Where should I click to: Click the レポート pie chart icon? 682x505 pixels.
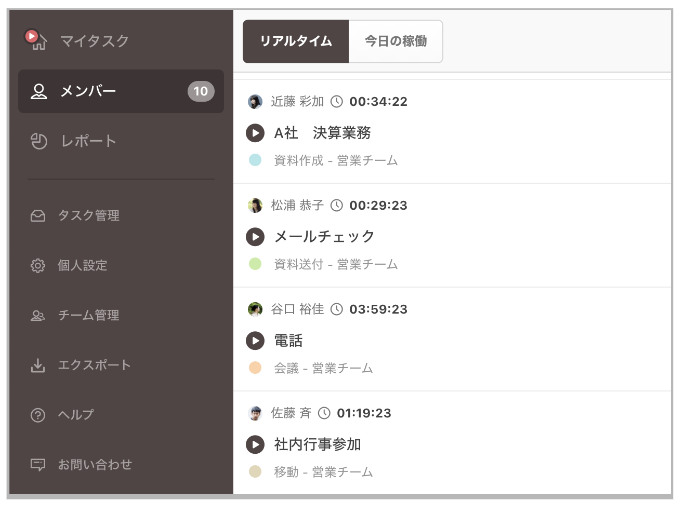tap(39, 141)
